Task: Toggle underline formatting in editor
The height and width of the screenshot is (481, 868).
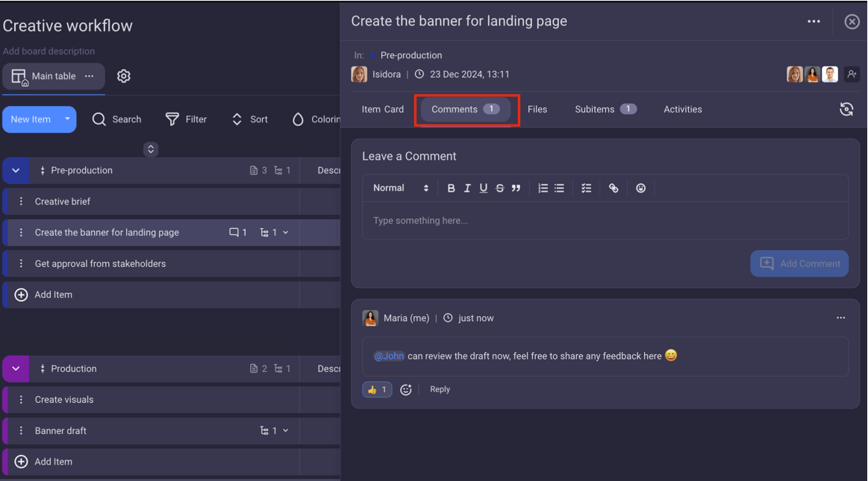Action: tap(484, 189)
